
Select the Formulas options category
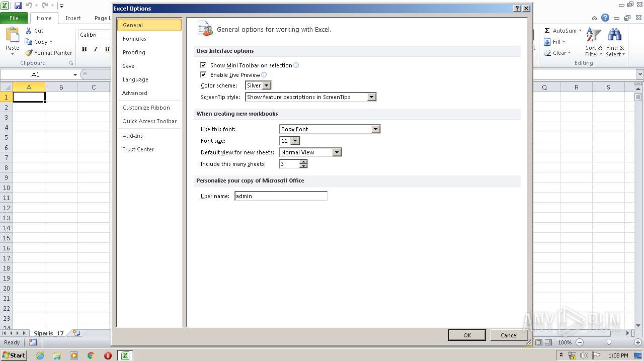tap(149, 39)
